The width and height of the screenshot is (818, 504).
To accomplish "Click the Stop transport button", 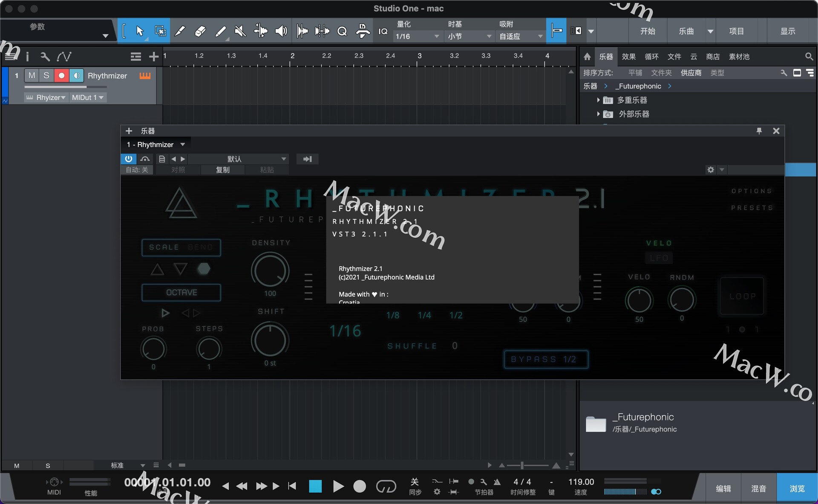I will (315, 486).
